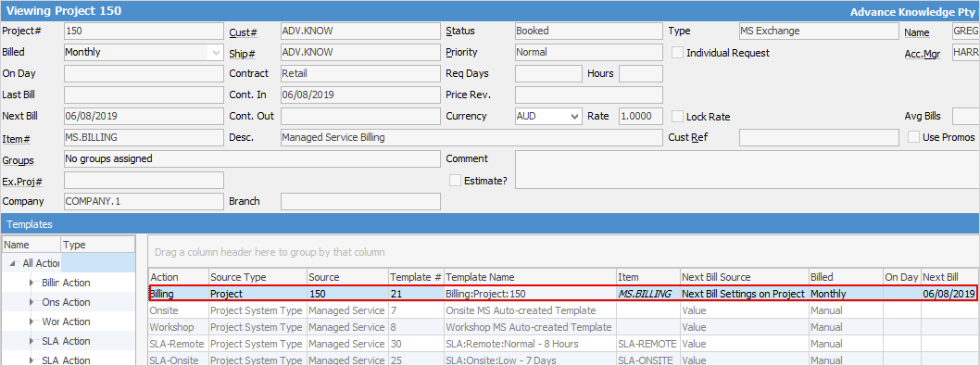This screenshot has height=366, width=980.
Task: Click the Priority field showing Normal
Action: pos(589,53)
